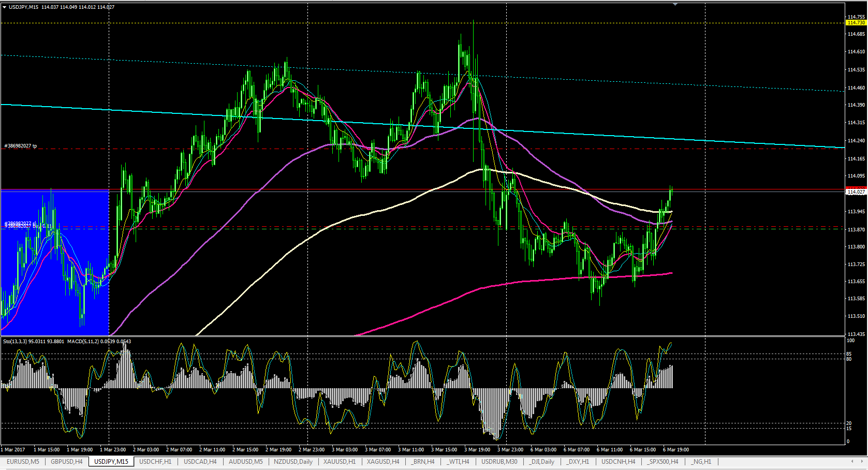868x470 pixels.
Task: Open the NZDUSD,Daily chart tab
Action: pos(293,462)
